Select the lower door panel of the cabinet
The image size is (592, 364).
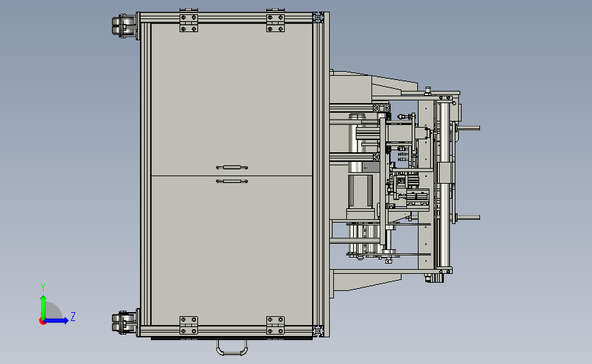(x=231, y=251)
